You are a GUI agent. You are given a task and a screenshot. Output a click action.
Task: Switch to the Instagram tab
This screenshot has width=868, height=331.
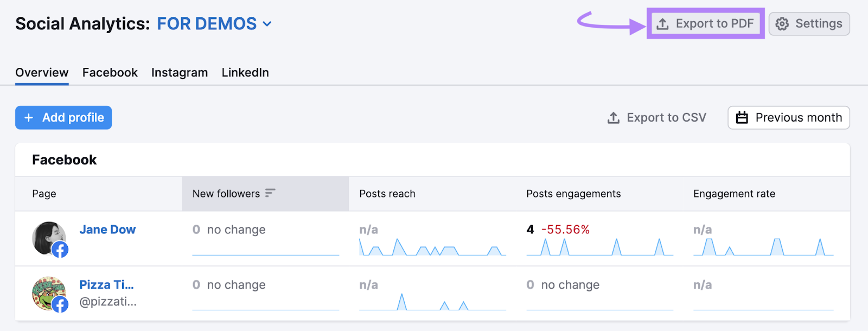point(179,72)
